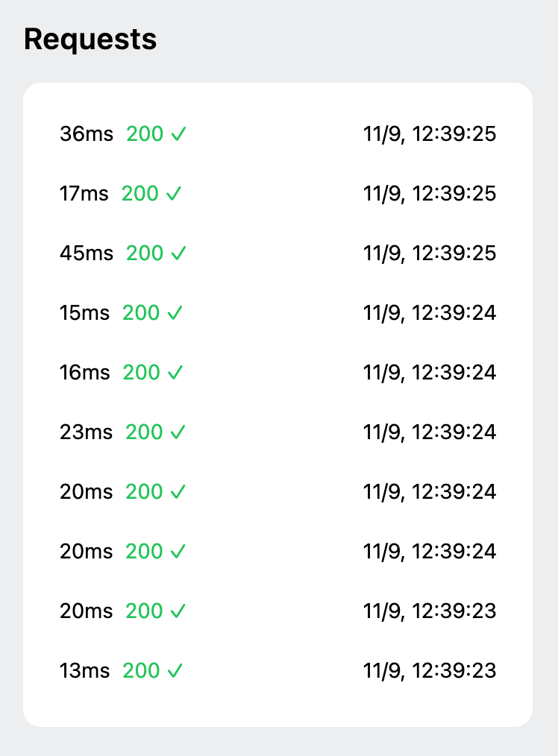Select the success checkmark of the 45ms request
The image size is (558, 756).
click(x=178, y=253)
